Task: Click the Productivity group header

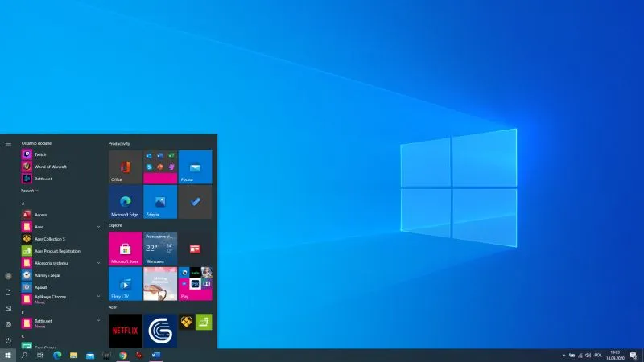Action: coord(119,144)
